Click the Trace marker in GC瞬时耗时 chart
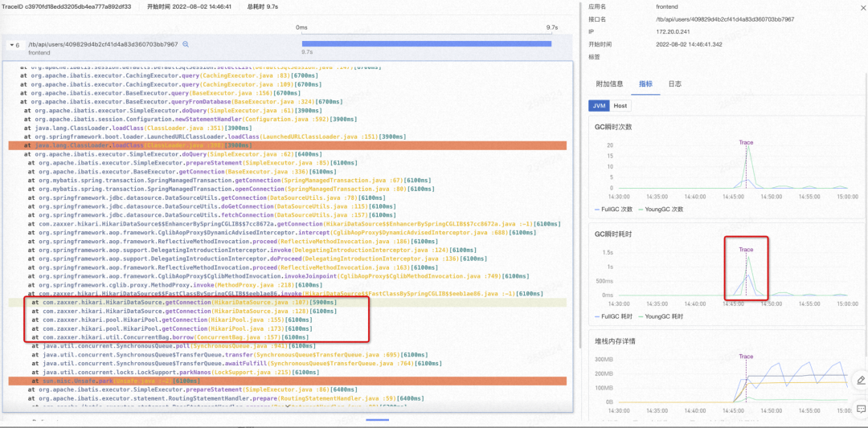The image size is (868, 428). coord(746,250)
